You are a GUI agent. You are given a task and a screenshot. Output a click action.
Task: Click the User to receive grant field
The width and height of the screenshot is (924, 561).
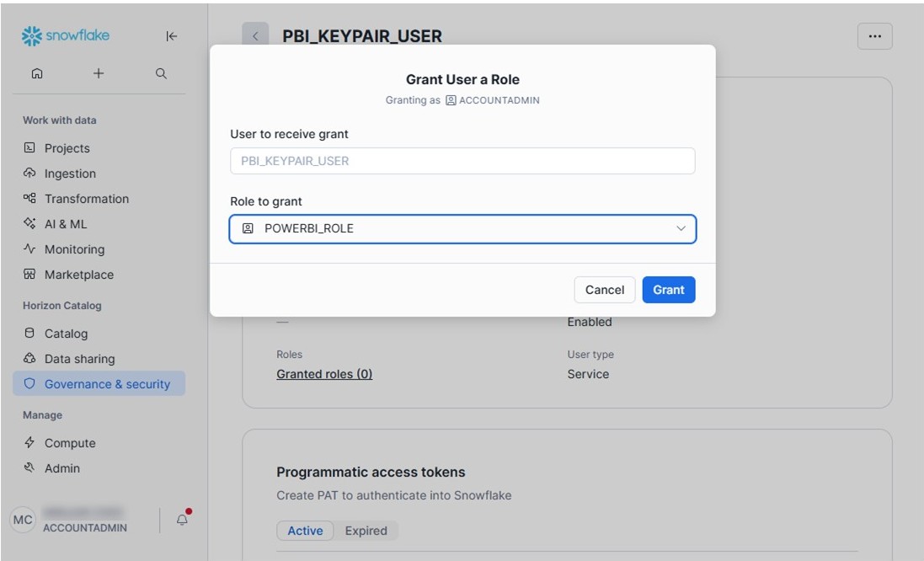pos(462,161)
